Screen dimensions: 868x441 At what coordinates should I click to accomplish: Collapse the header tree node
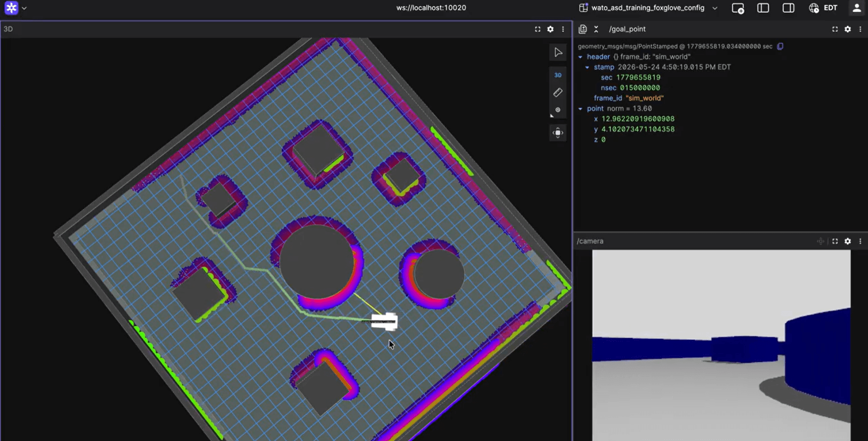click(x=580, y=57)
